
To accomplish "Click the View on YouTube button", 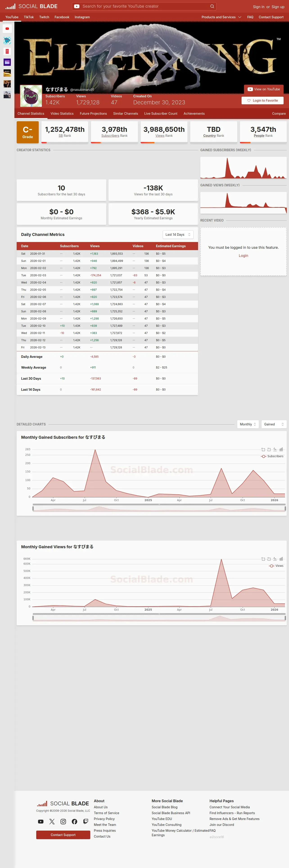I will tap(264, 89).
